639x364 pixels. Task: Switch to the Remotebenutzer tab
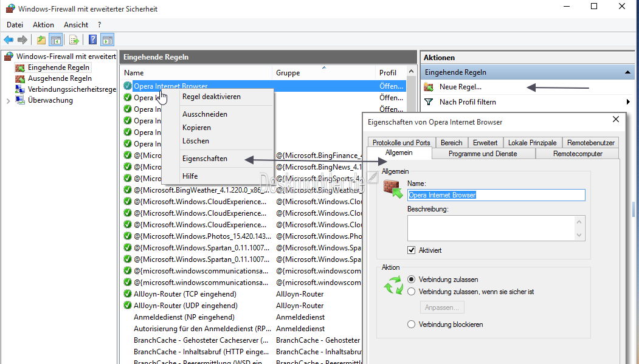point(590,143)
